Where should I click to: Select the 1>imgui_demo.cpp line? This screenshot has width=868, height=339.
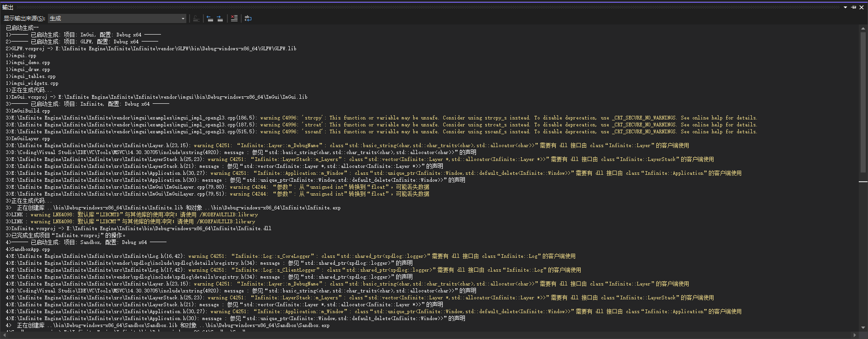pyautogui.click(x=28, y=62)
